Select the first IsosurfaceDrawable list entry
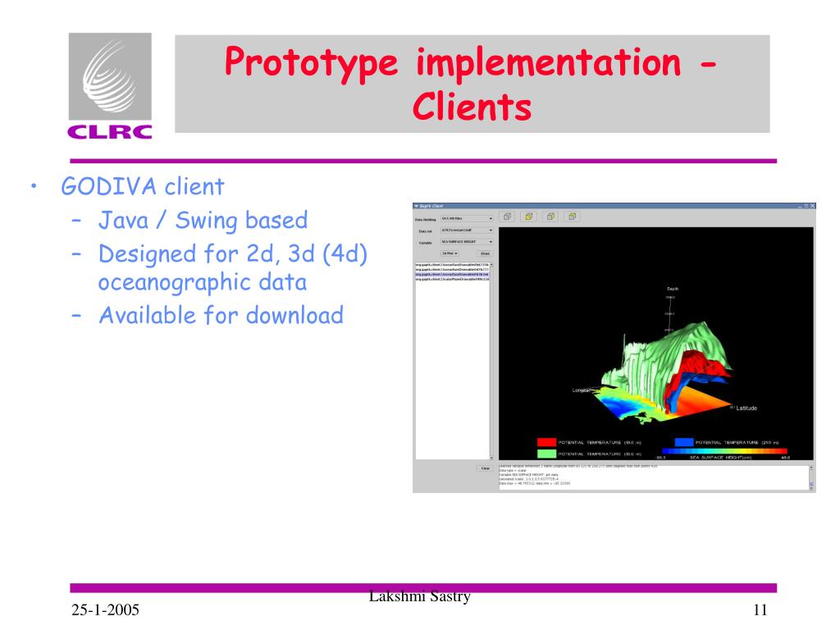The height and width of the screenshot is (630, 840). coord(452,265)
